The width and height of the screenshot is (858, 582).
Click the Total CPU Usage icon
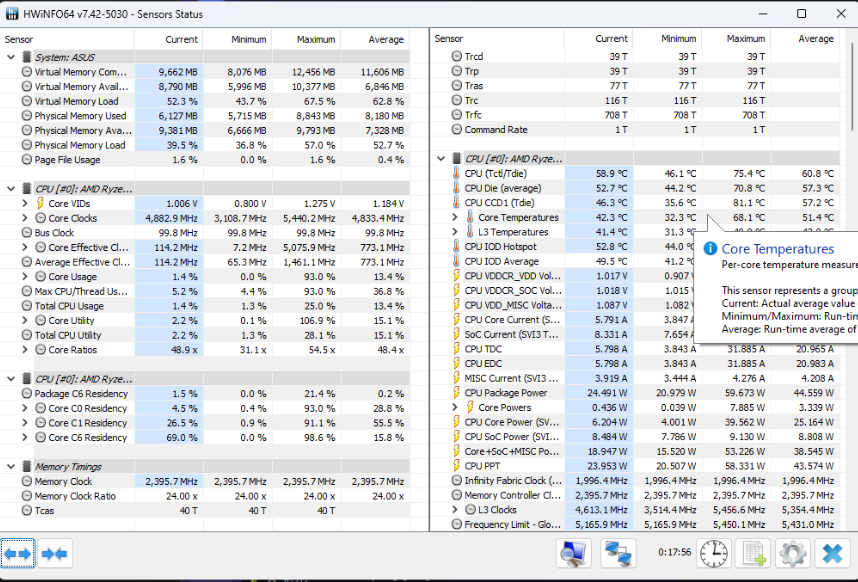tap(26, 306)
